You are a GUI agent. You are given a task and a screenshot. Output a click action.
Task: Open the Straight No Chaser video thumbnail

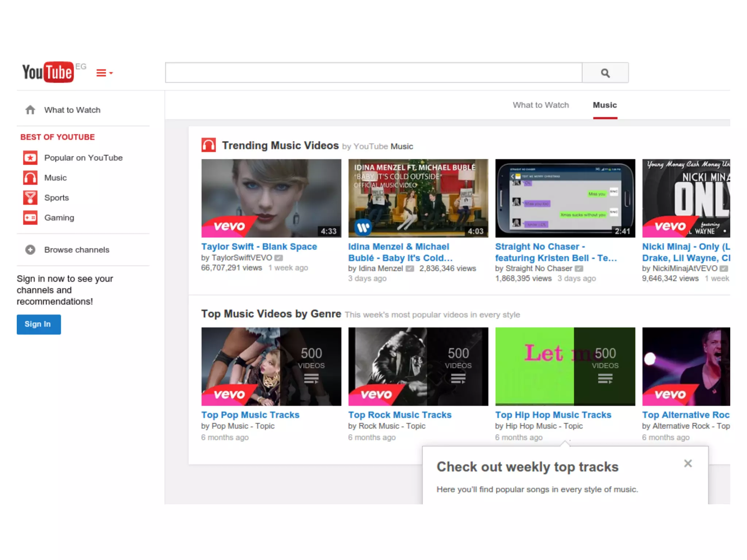coord(565,198)
